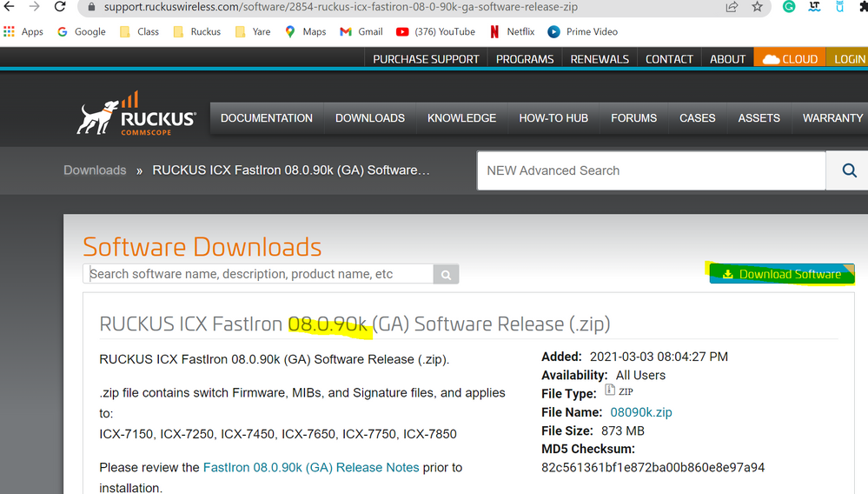This screenshot has height=494, width=868.
Task: Click the Ruckus CommScope logo
Action: click(136, 114)
